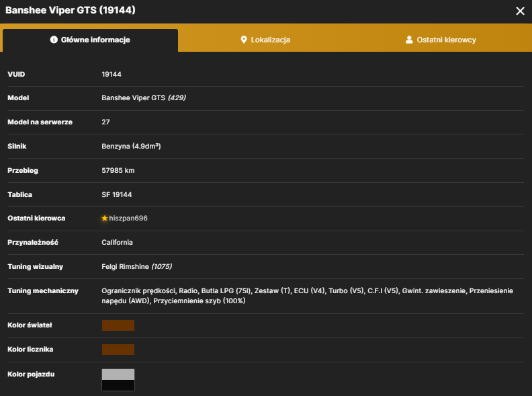
Task: Select the mileage value 57985 km
Action: [x=118, y=171]
